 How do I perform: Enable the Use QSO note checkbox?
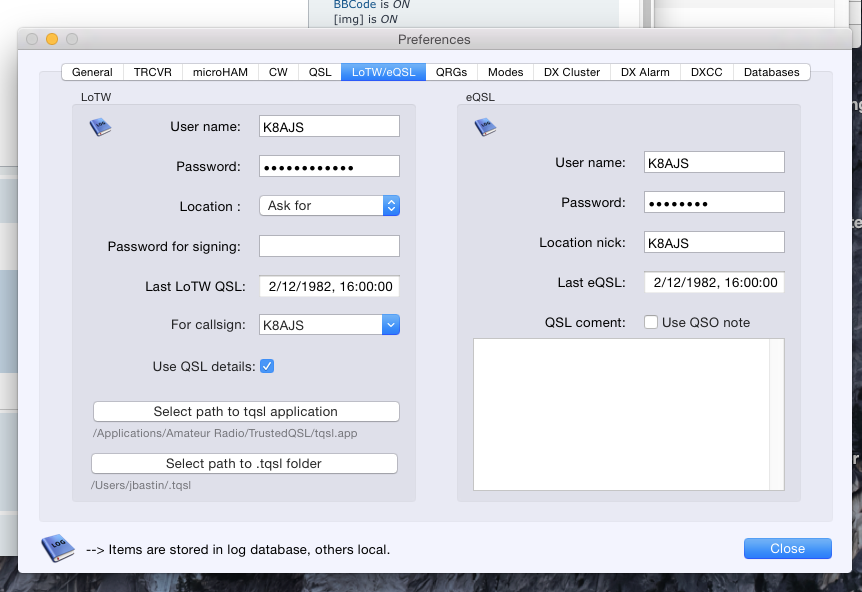point(651,322)
